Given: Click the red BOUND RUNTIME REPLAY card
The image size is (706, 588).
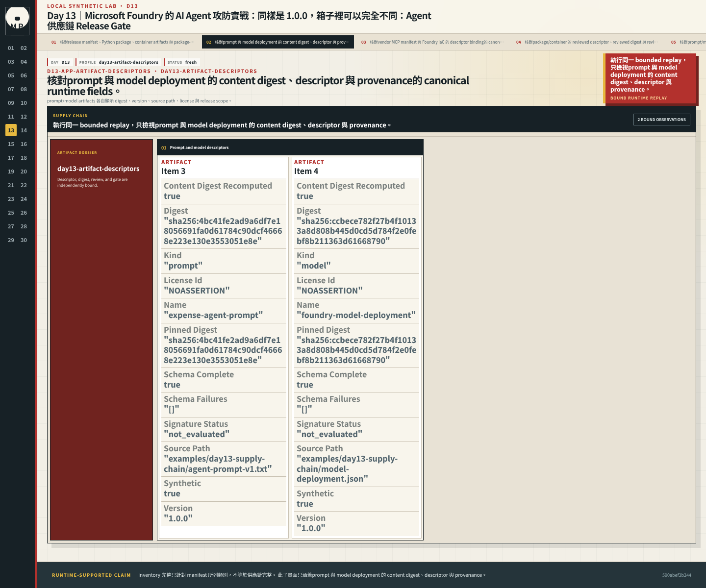Looking at the screenshot, I should point(650,78).
